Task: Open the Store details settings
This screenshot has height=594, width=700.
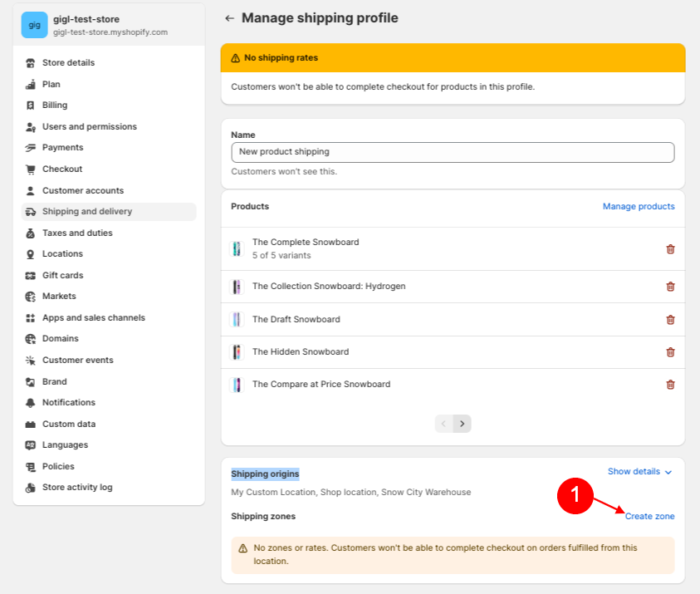Action: coord(68,63)
